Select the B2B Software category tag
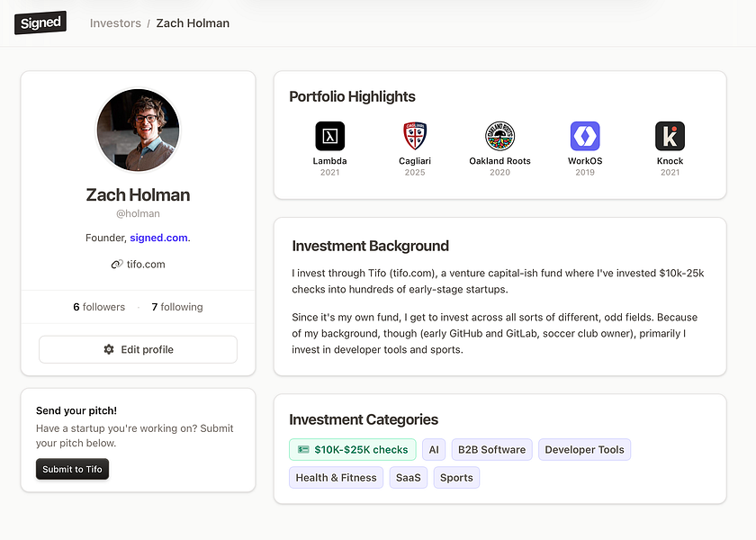 (491, 449)
